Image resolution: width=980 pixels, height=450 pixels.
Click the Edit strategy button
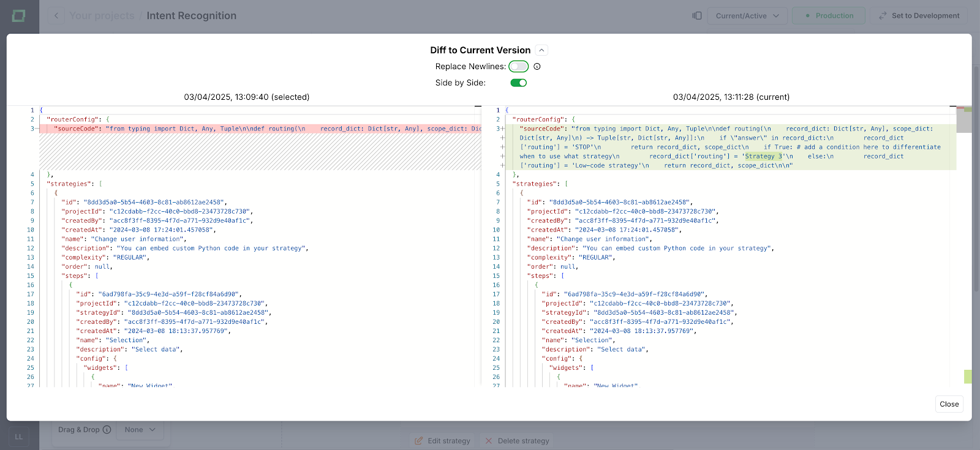pos(442,441)
